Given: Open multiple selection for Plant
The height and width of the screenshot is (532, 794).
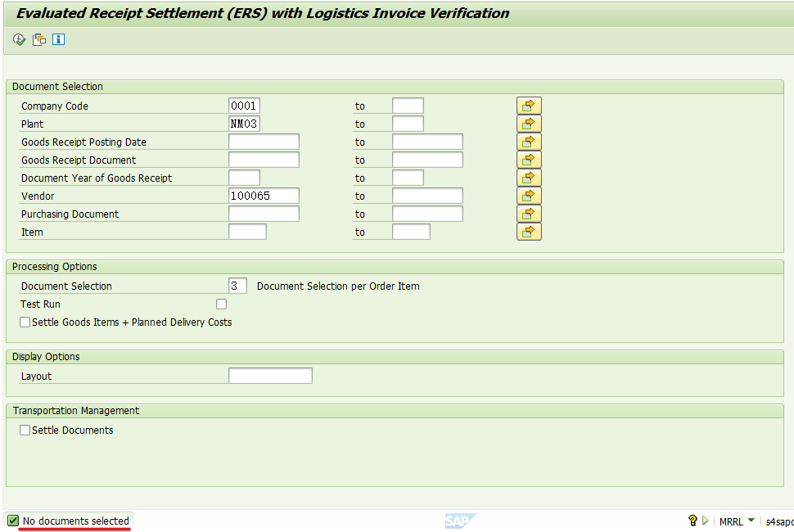Looking at the screenshot, I should tap(529, 124).
